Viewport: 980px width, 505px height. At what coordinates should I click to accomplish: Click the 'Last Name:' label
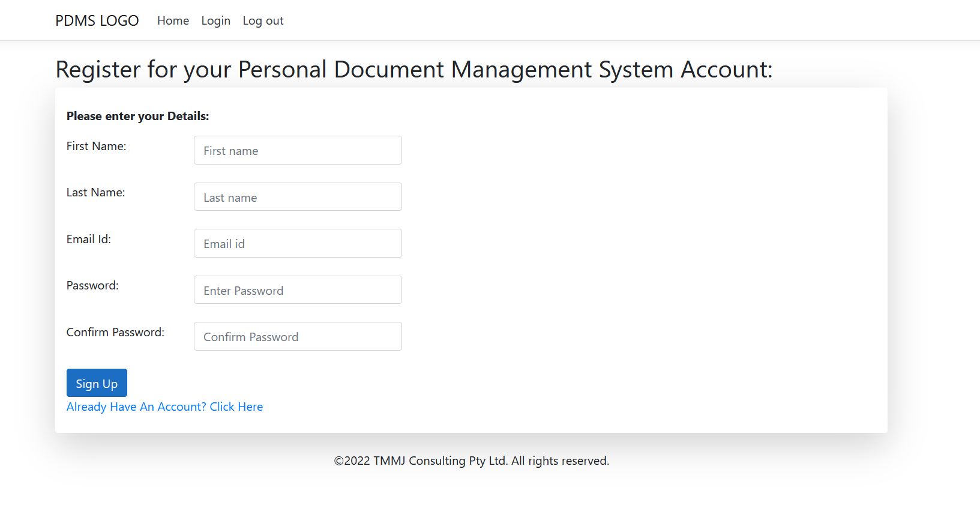tap(95, 192)
